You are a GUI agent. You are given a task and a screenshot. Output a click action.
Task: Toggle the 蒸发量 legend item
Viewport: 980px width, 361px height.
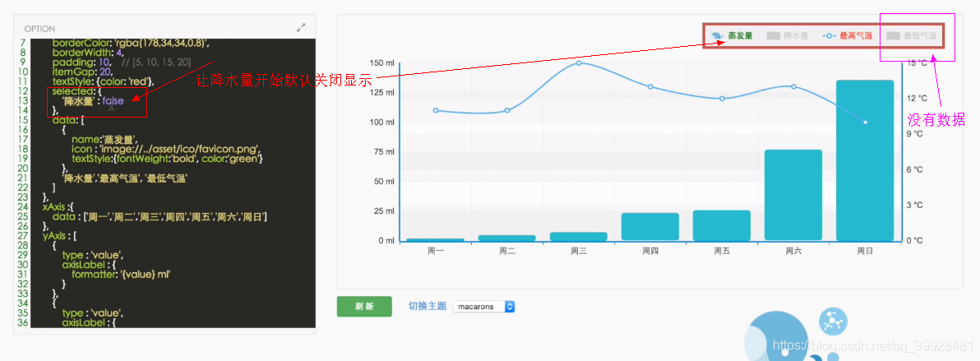731,36
